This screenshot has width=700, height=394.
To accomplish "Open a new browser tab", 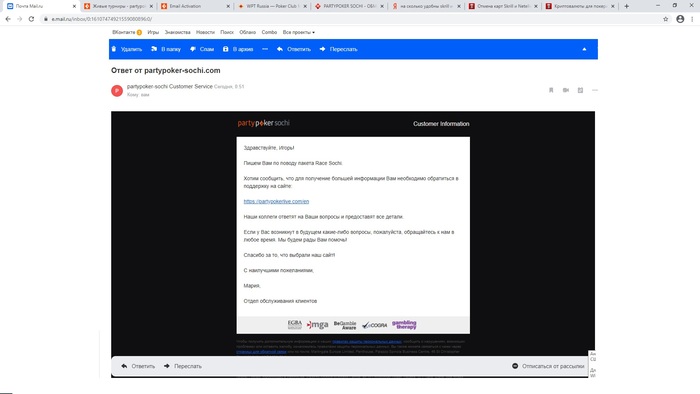I will (x=626, y=6).
